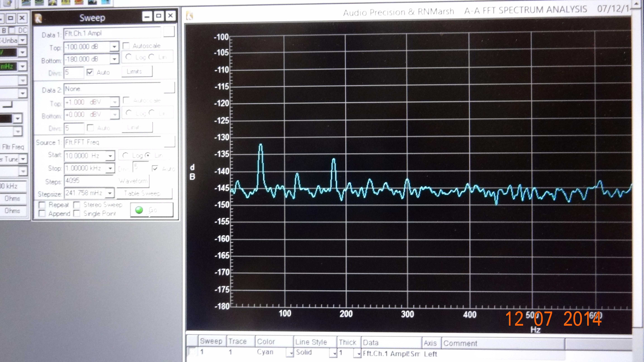The image size is (644, 362).
Task: Click Fft.Ch.1 Ampl!Sm legend data cell
Action: point(391,353)
